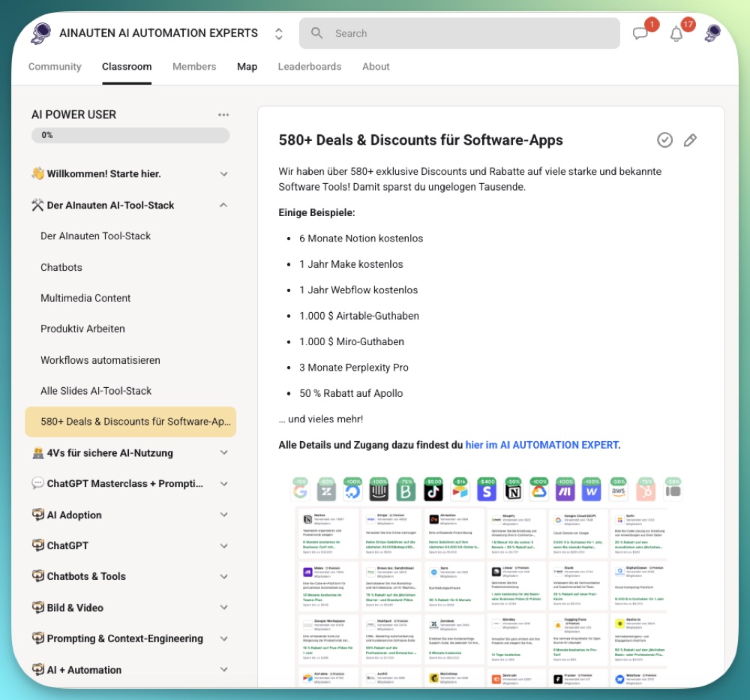This screenshot has width=750, height=700.
Task: Click into the Search field
Action: (460, 33)
